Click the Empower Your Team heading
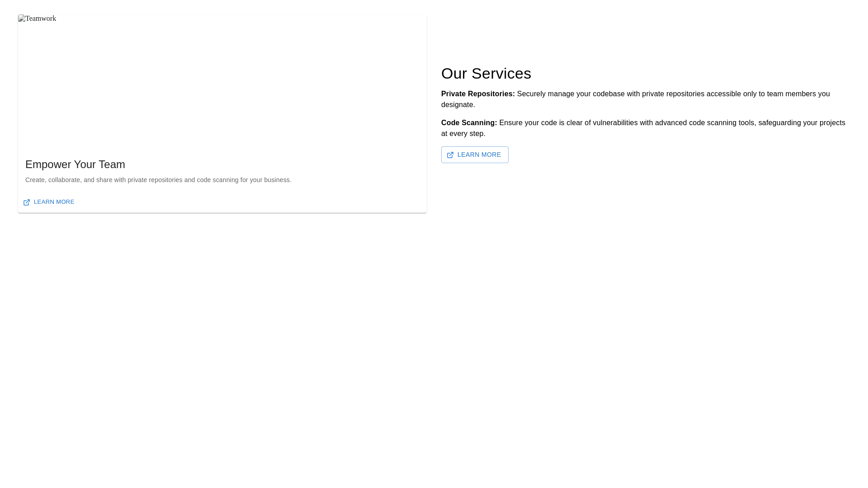This screenshot has height=488, width=868. [x=75, y=164]
